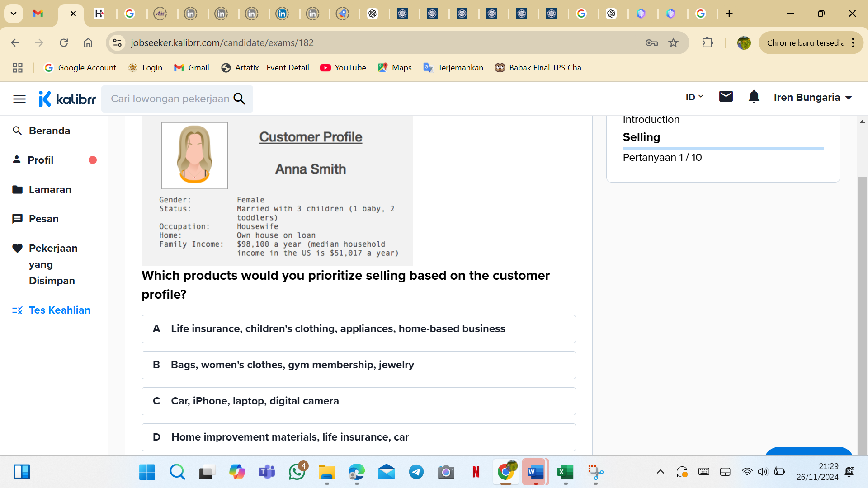
Task: Open Snipping Tool from the taskbar
Action: click(595, 472)
